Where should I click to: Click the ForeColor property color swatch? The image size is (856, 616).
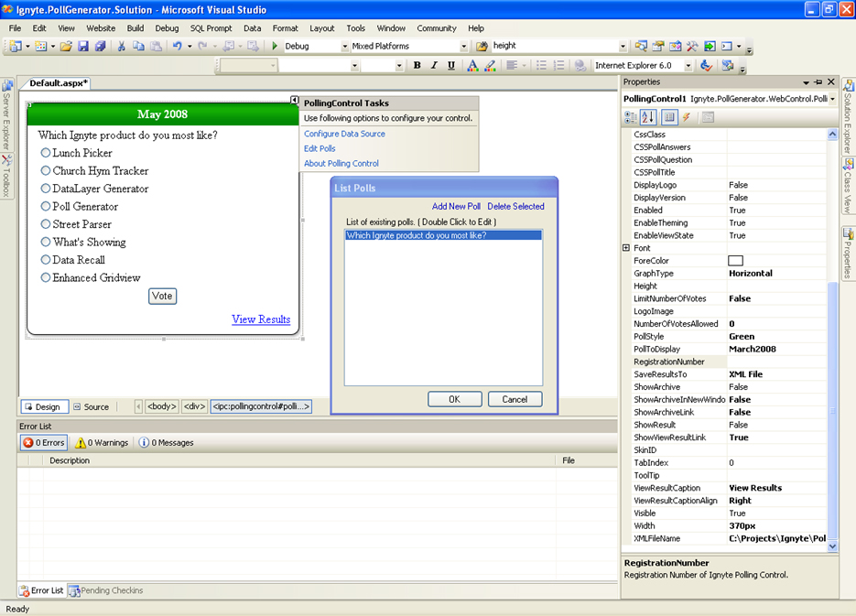tap(736, 261)
